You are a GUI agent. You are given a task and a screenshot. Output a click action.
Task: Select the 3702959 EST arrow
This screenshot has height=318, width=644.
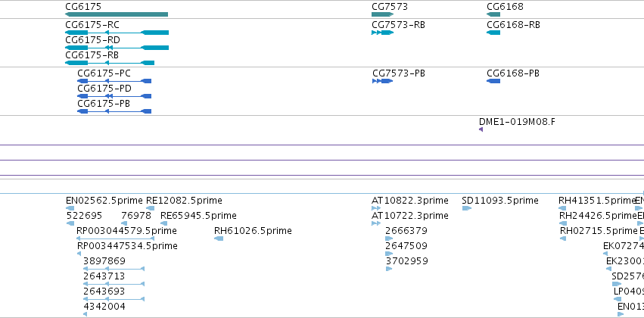click(389, 269)
